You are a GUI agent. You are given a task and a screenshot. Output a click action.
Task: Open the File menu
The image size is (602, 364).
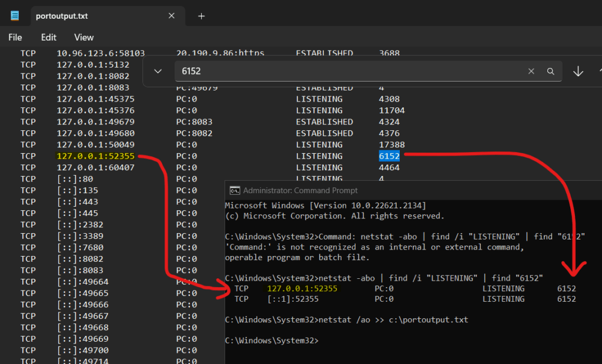point(15,37)
